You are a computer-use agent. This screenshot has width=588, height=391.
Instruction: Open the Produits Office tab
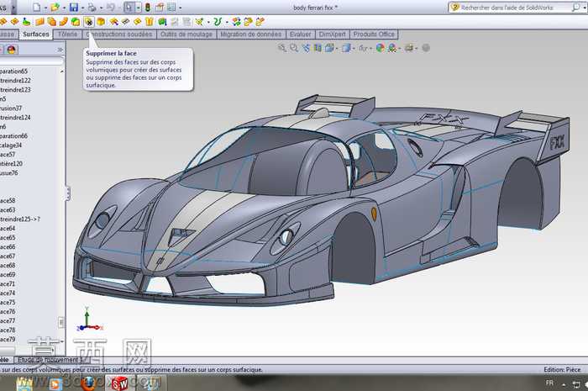click(x=374, y=34)
